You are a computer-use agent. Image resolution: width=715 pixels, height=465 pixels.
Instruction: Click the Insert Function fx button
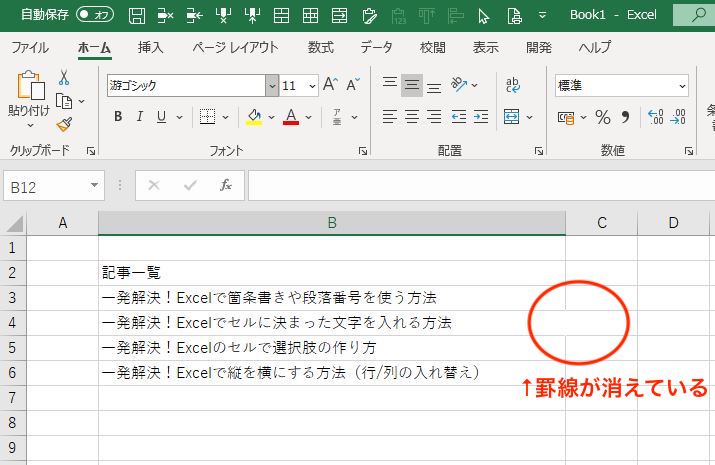(x=226, y=185)
